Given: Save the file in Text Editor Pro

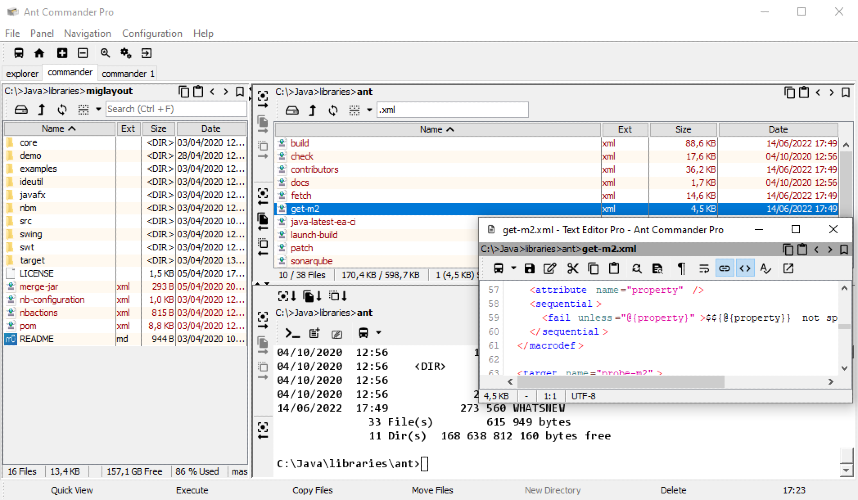Looking at the screenshot, I should pyautogui.click(x=530, y=269).
